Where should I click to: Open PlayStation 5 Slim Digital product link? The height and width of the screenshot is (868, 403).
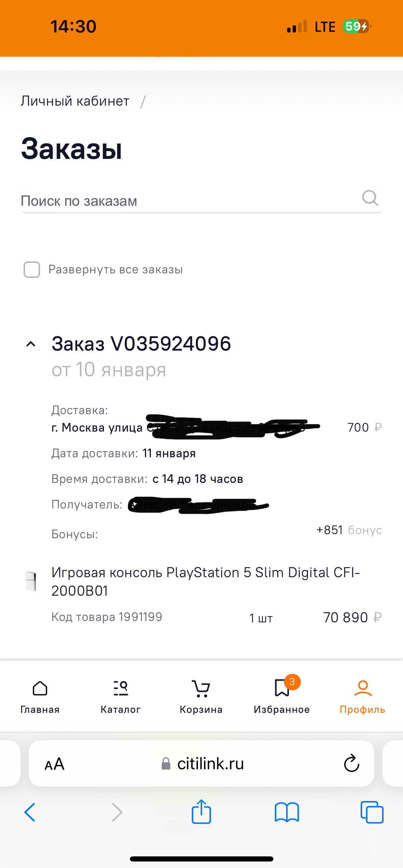(x=205, y=581)
